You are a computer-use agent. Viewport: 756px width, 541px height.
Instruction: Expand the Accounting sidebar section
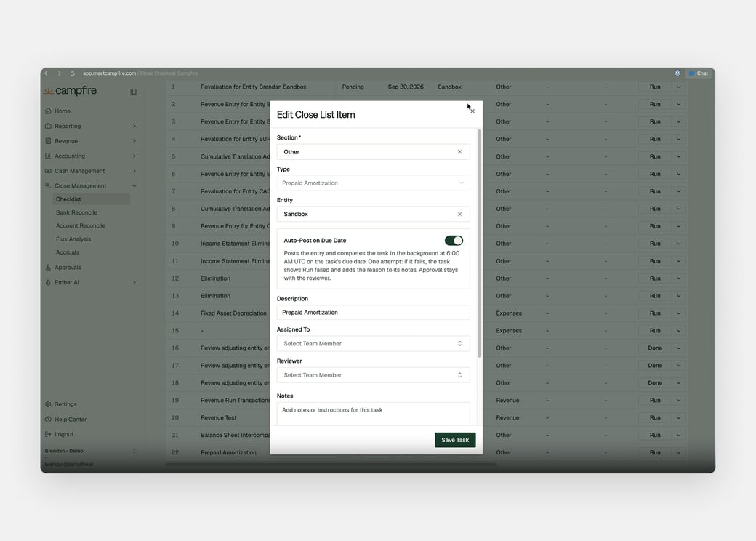tap(91, 156)
